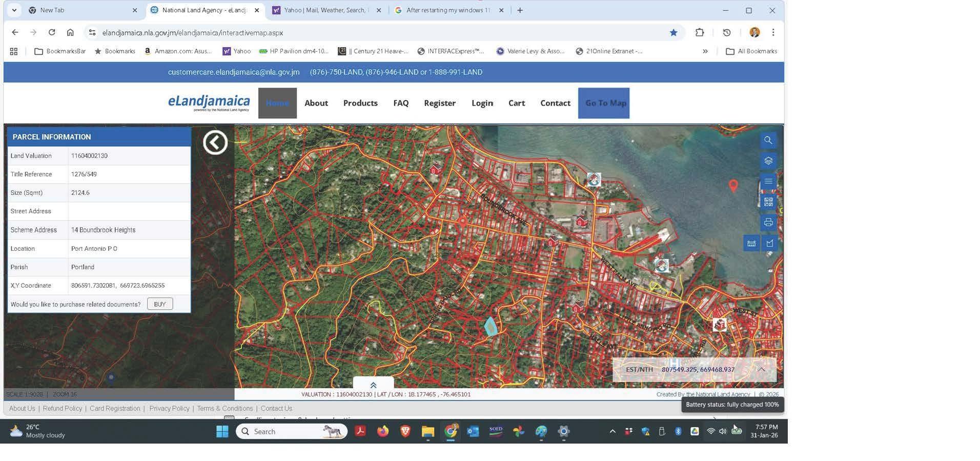Open the Products menu item
The image size is (980, 461).
click(360, 103)
